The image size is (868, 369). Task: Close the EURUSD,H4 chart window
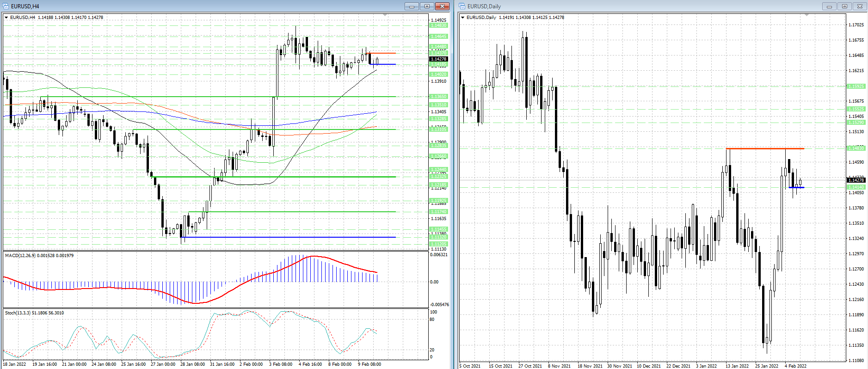[x=442, y=6]
